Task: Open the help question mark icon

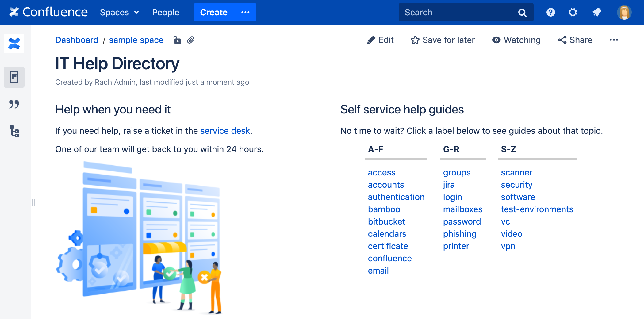Action: coord(550,12)
